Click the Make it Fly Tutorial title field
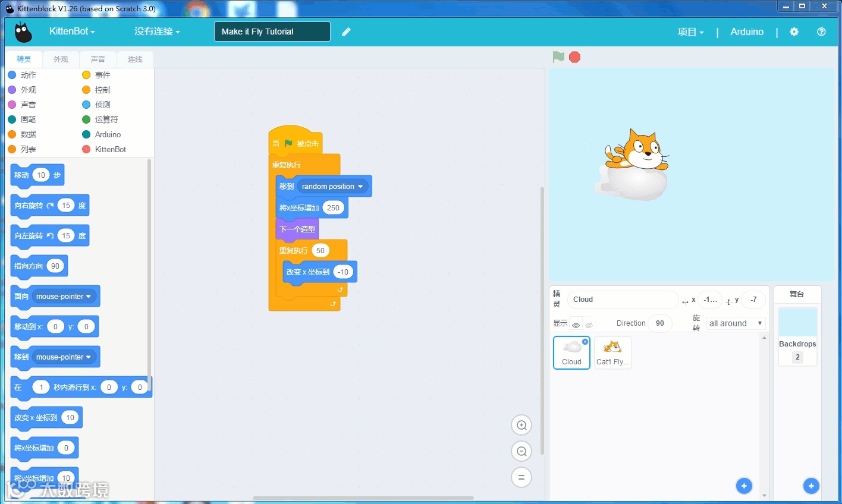 pos(272,31)
